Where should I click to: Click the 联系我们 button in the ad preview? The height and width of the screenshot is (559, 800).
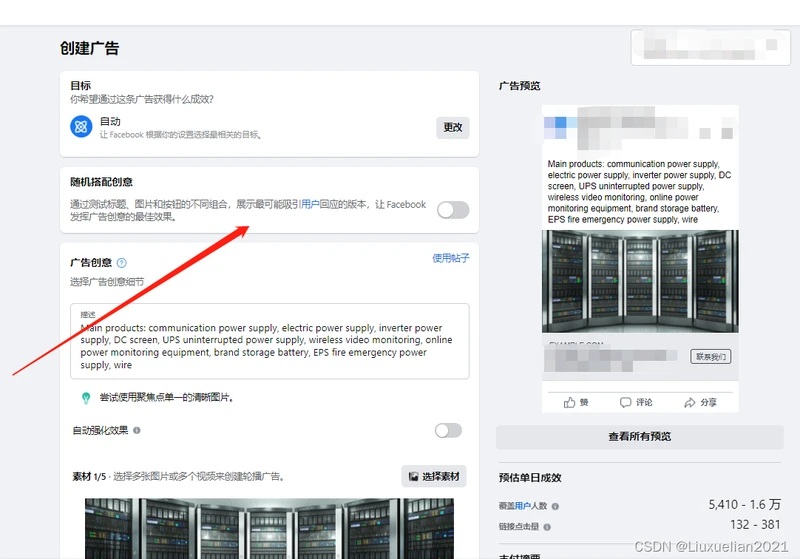711,357
